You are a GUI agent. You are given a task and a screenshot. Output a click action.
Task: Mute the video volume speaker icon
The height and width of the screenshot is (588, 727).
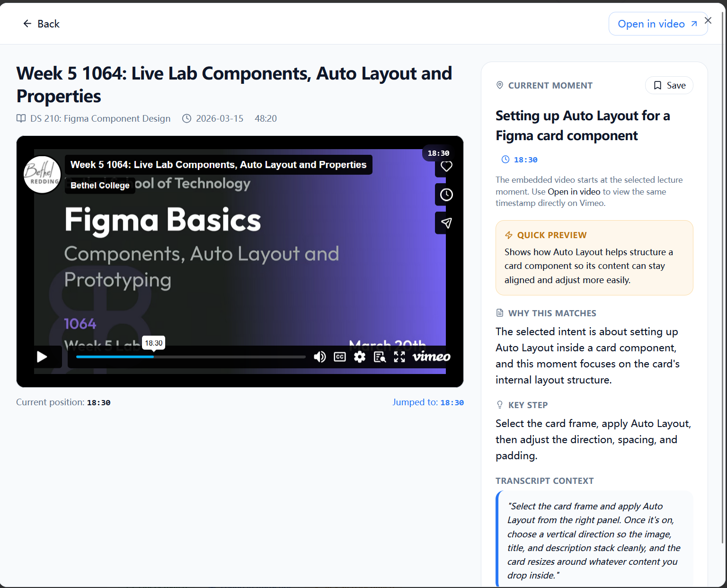pos(320,357)
